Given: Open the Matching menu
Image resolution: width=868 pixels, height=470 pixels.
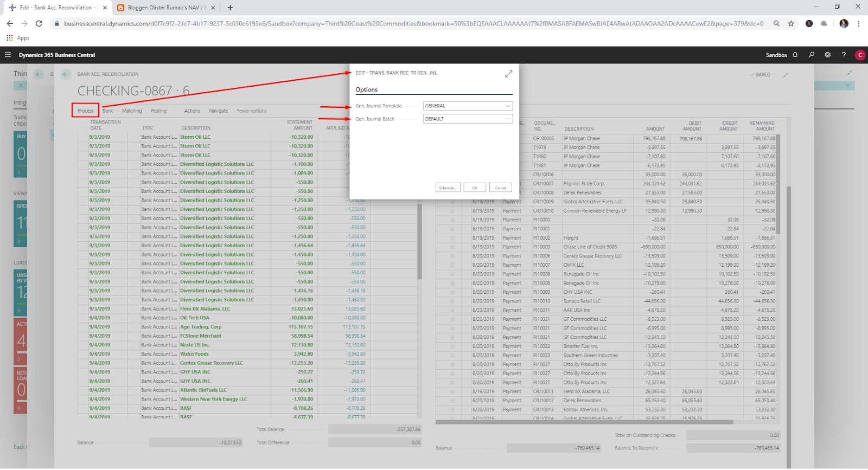Looking at the screenshot, I should click(132, 111).
